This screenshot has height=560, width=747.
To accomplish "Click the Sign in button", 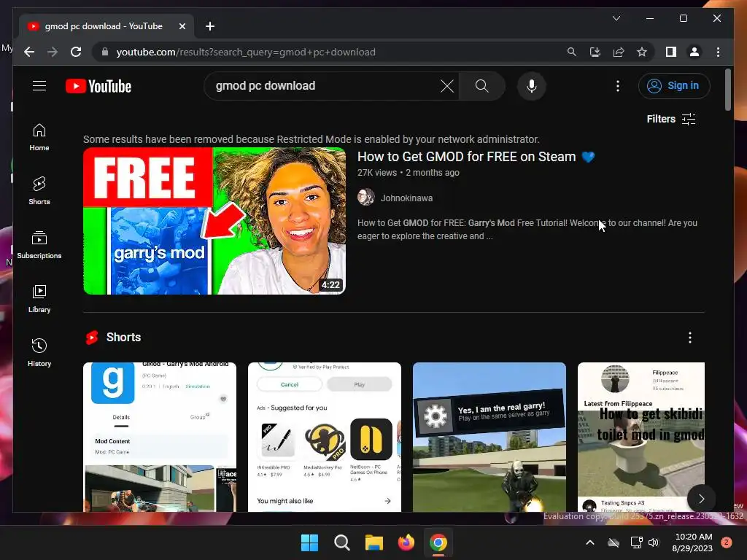I will (674, 86).
